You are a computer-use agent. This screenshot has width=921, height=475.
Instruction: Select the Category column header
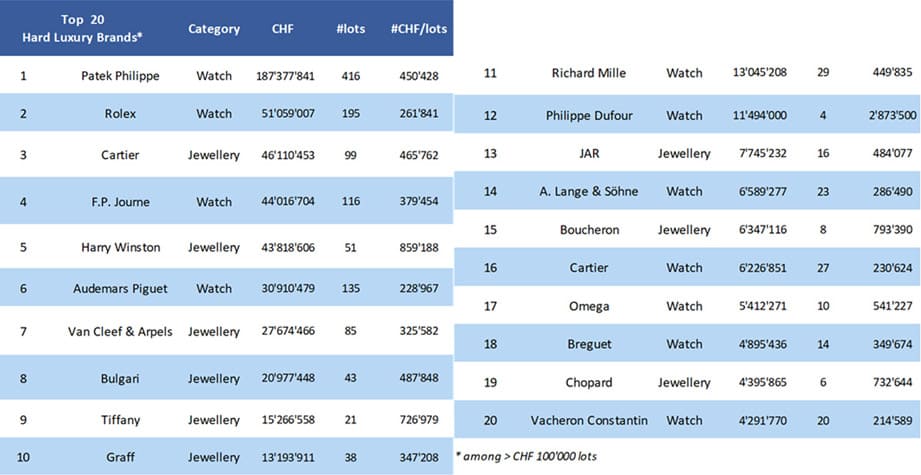coord(214,29)
